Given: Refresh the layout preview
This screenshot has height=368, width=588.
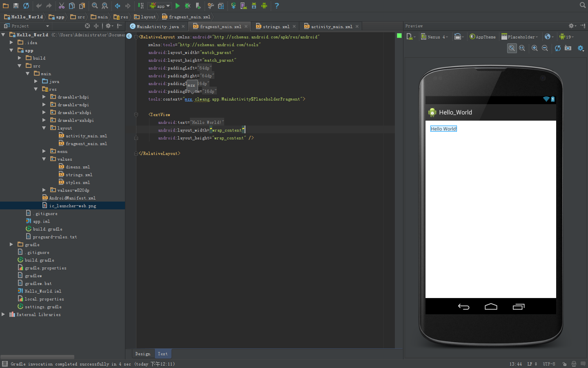Looking at the screenshot, I should pyautogui.click(x=557, y=48).
